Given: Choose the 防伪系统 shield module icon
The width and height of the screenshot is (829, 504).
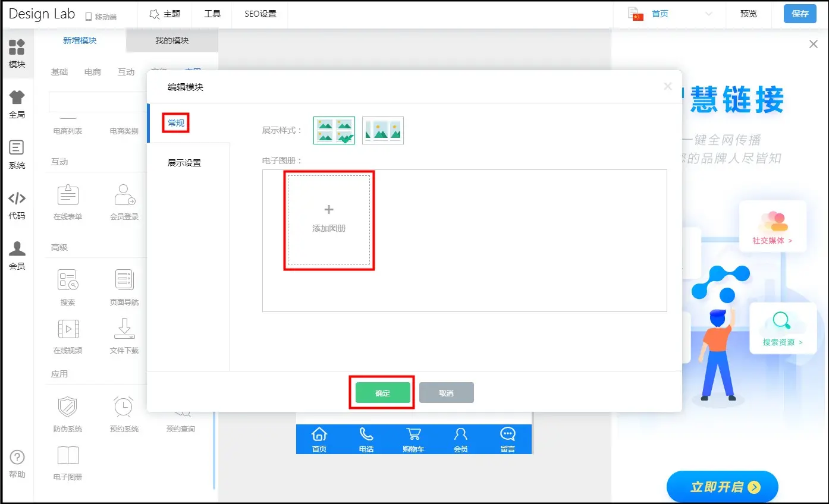Looking at the screenshot, I should [x=67, y=414].
